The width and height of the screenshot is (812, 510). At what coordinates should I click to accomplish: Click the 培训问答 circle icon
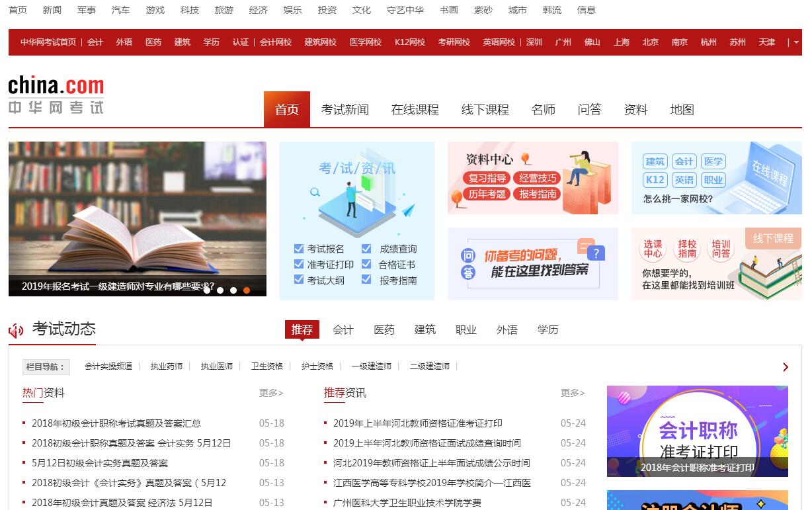pos(721,249)
